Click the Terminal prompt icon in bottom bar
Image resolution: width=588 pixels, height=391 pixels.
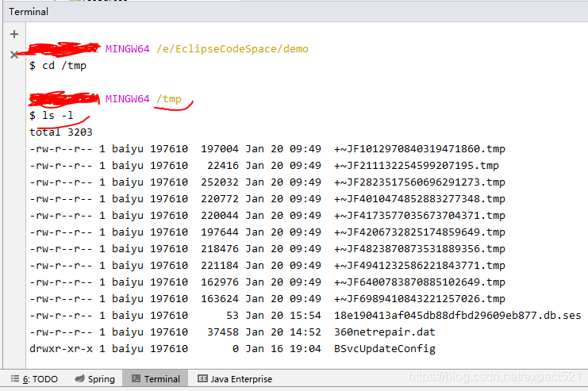(x=136, y=378)
